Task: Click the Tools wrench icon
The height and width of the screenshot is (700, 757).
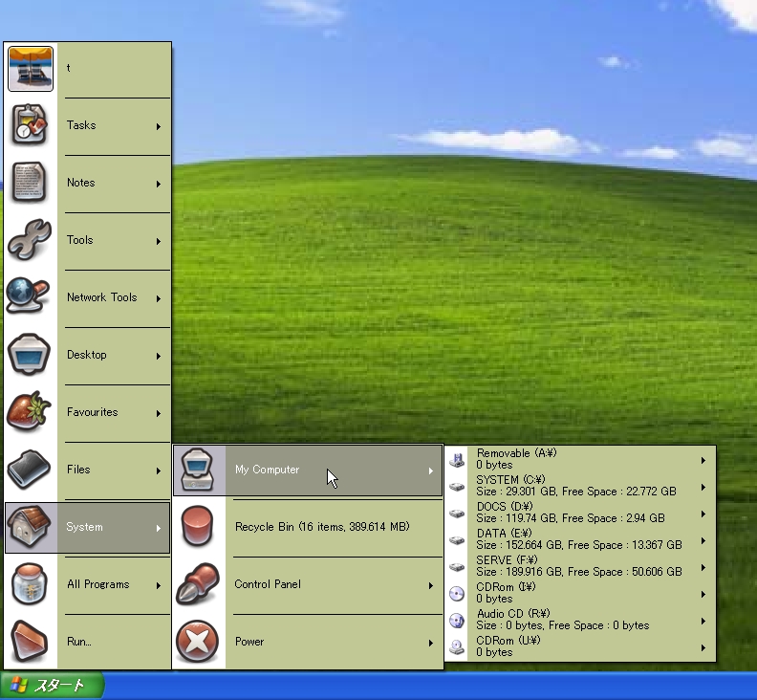Action: pos(30,240)
